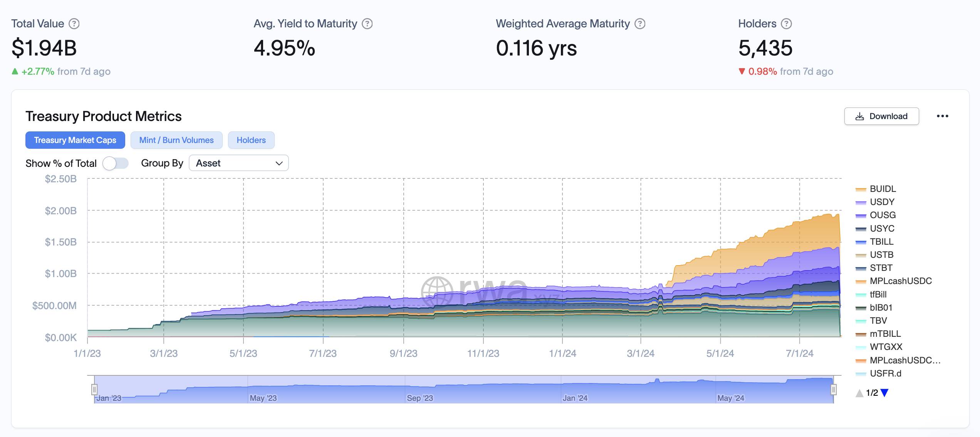Go to next legend page arrow
This screenshot has width=980, height=437.
pyautogui.click(x=884, y=393)
